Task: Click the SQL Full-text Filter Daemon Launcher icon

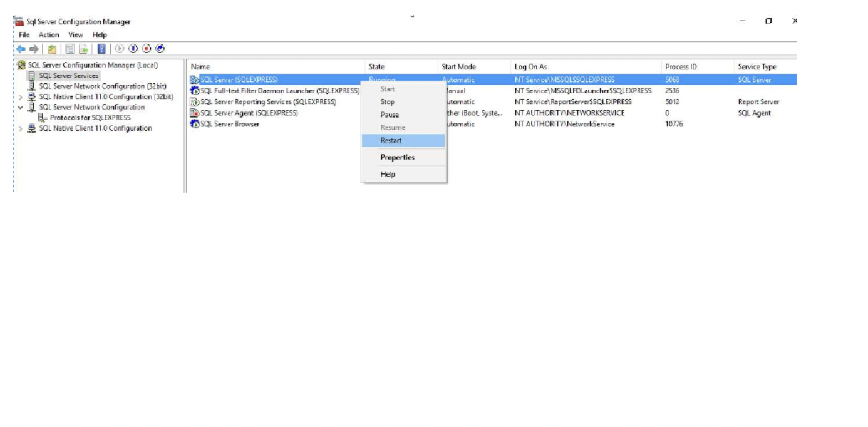Action: [195, 91]
